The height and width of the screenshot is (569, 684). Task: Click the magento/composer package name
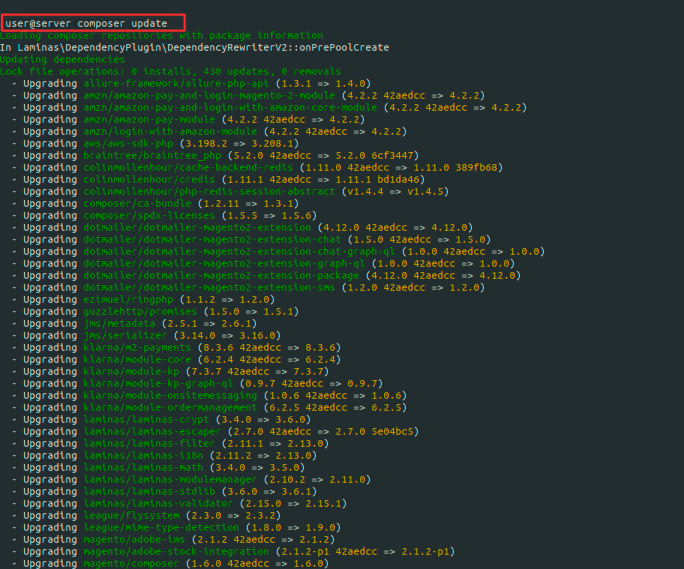point(131,563)
